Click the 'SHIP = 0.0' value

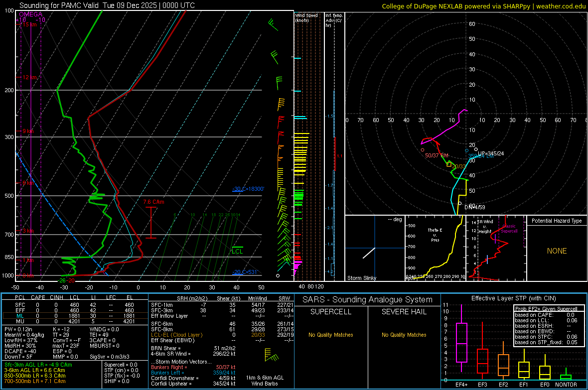[x=117, y=382]
